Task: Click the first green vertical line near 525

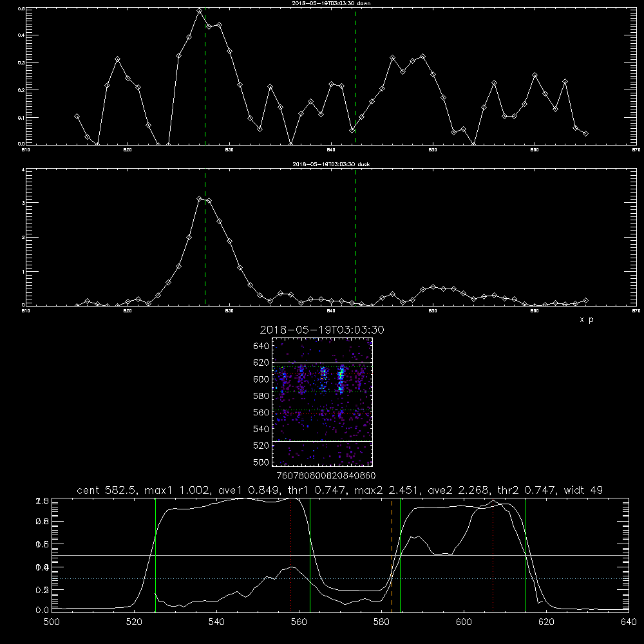Action: point(155,555)
